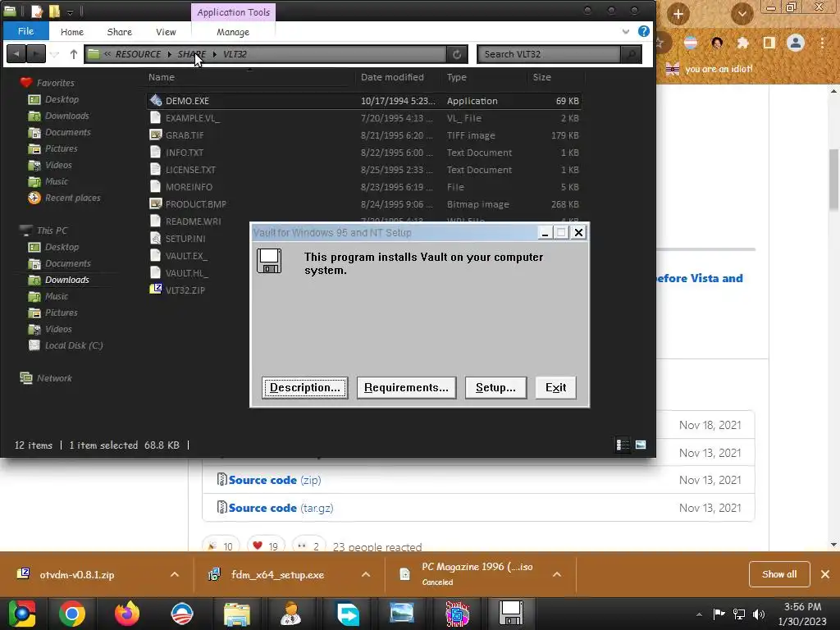The height and width of the screenshot is (630, 840).
Task: Show all downloads in Chrome
Action: (779, 574)
